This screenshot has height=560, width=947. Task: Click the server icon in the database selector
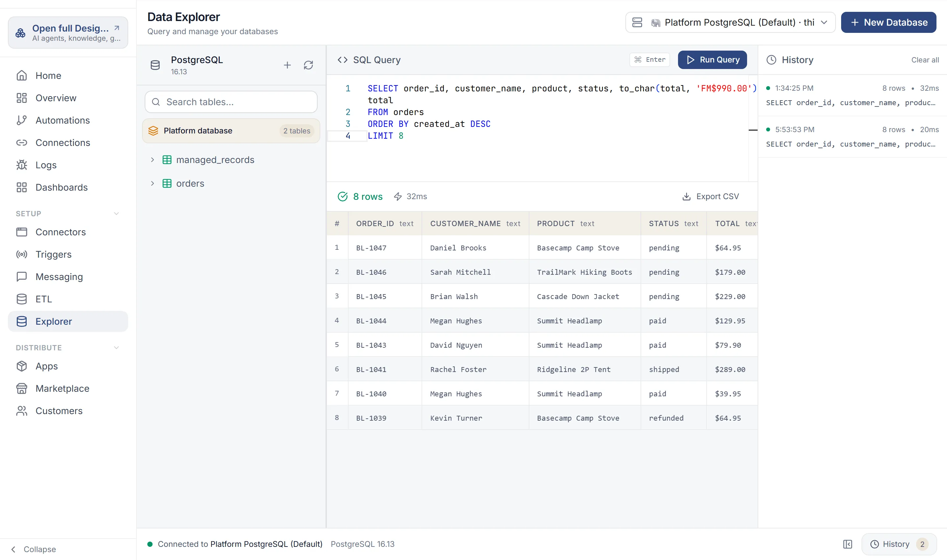click(637, 22)
